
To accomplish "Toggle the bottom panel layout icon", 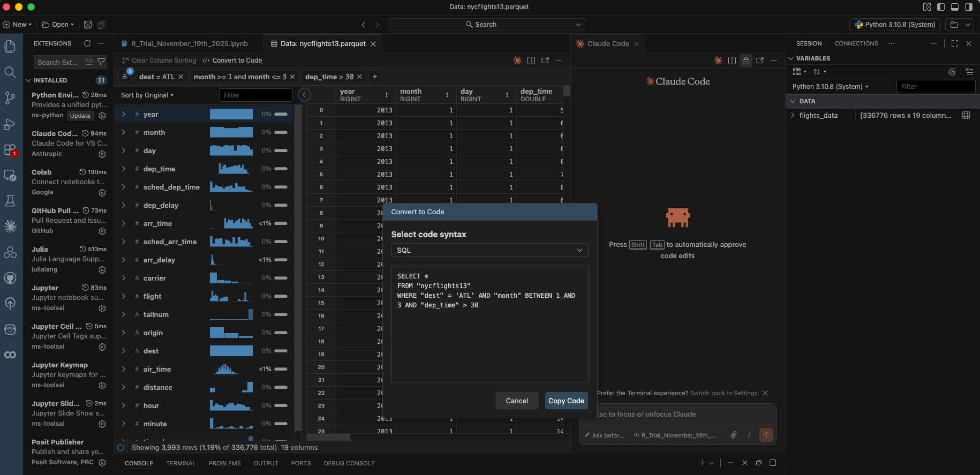I will click(x=955, y=7).
